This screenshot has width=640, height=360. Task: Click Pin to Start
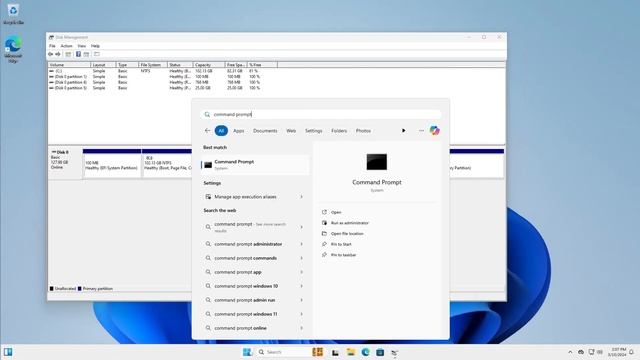point(341,244)
